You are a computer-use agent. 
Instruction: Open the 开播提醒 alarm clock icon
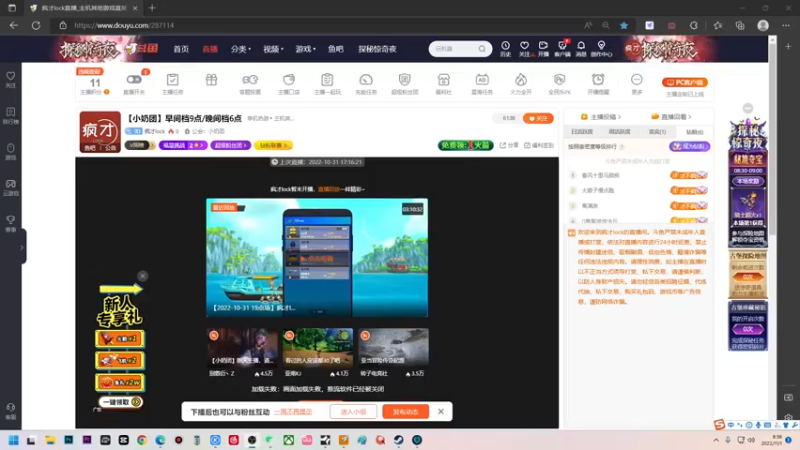pos(598,80)
